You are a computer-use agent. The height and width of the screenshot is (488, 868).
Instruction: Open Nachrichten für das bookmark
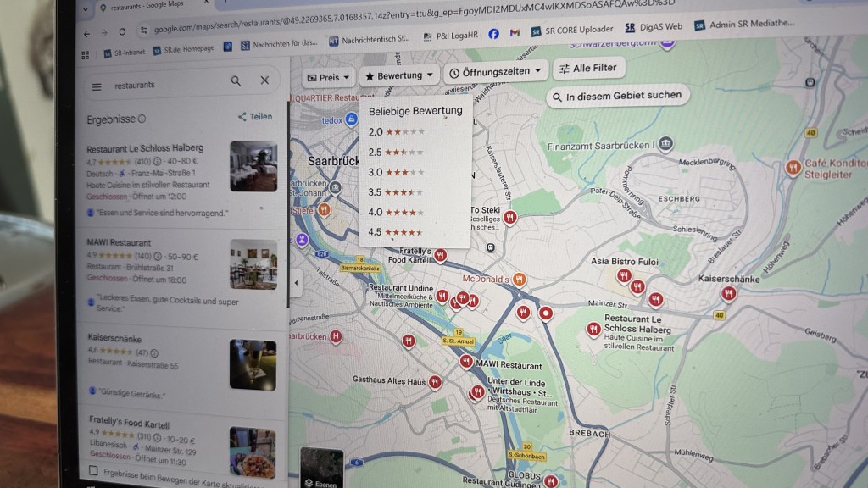[x=279, y=44]
